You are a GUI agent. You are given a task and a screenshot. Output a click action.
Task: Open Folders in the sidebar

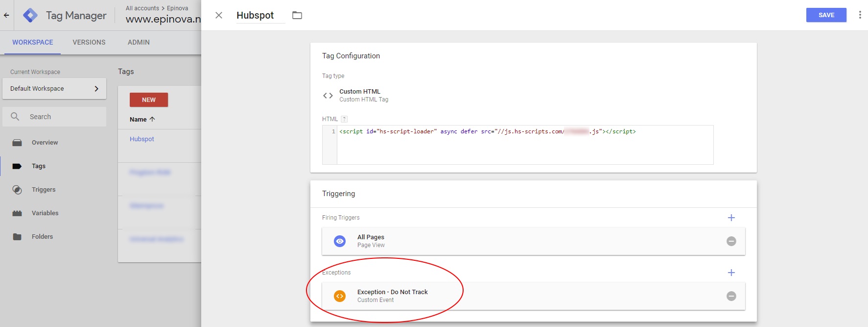click(x=42, y=237)
